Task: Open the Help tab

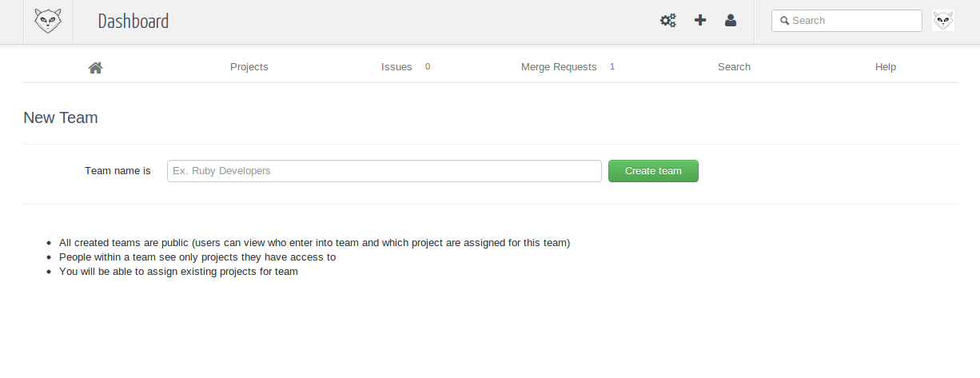Action: point(885,67)
